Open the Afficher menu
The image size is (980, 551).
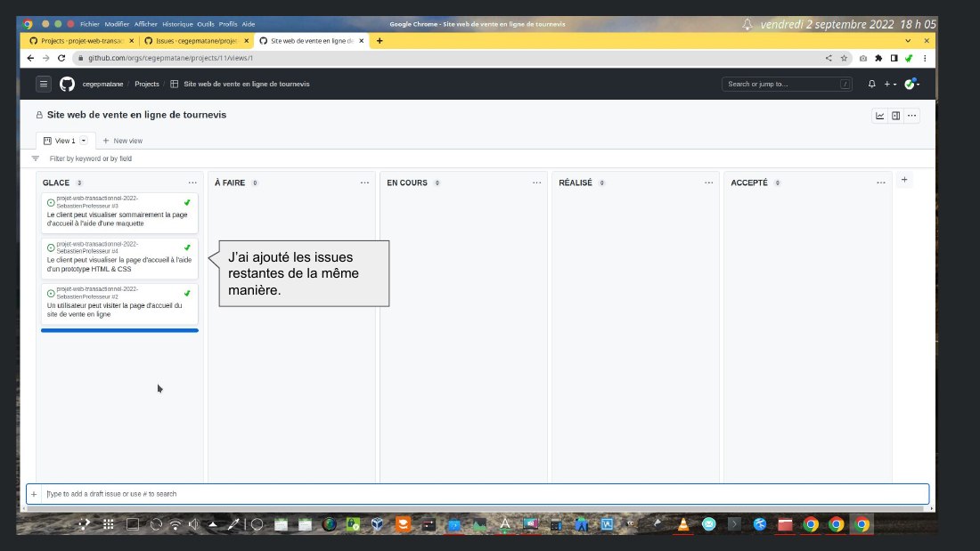(145, 24)
